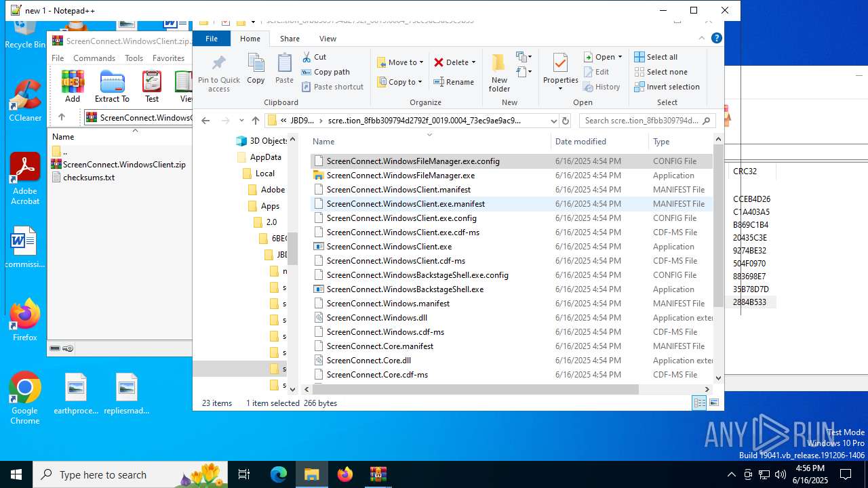Select checksums.txt in WinRAR
This screenshot has height=488, width=868.
pos(89,178)
